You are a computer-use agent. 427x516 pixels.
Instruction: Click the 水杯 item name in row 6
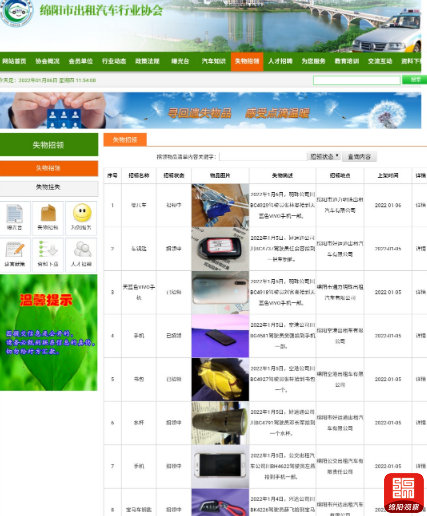tap(139, 423)
